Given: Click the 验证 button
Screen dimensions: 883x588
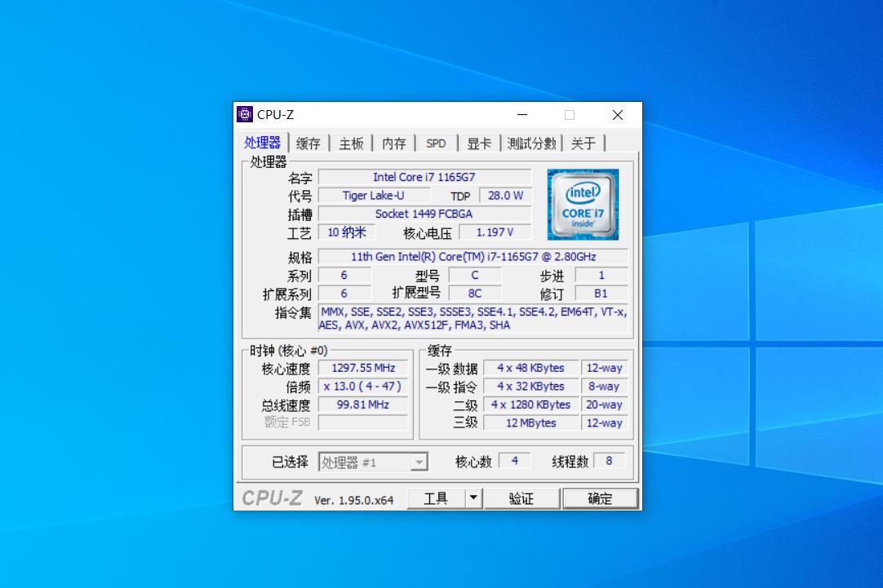Looking at the screenshot, I should (x=522, y=497).
